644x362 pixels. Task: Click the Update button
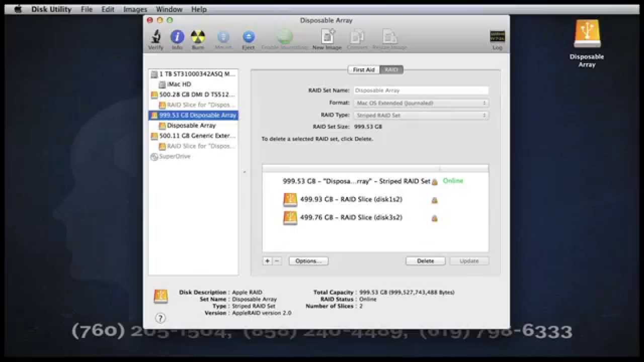pos(469,261)
